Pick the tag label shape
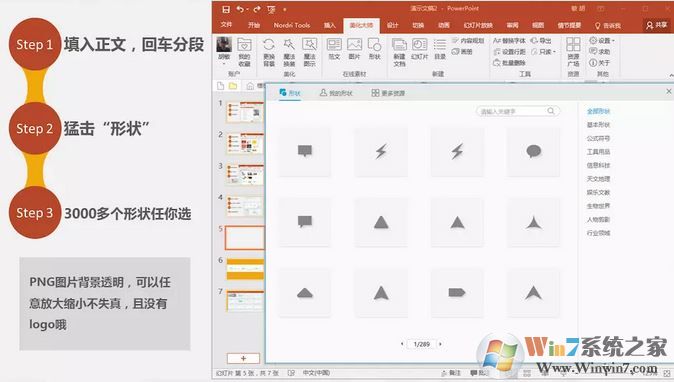The image size is (674, 382). tap(457, 293)
